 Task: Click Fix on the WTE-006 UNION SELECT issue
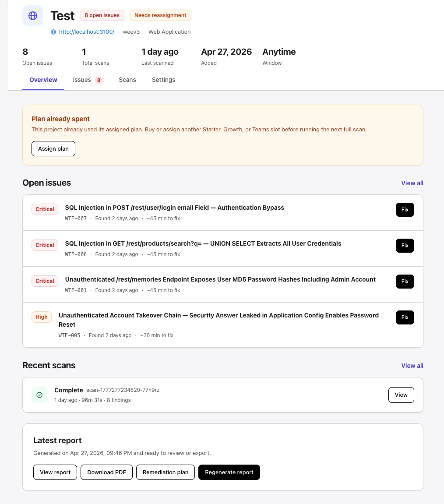pyautogui.click(x=405, y=245)
